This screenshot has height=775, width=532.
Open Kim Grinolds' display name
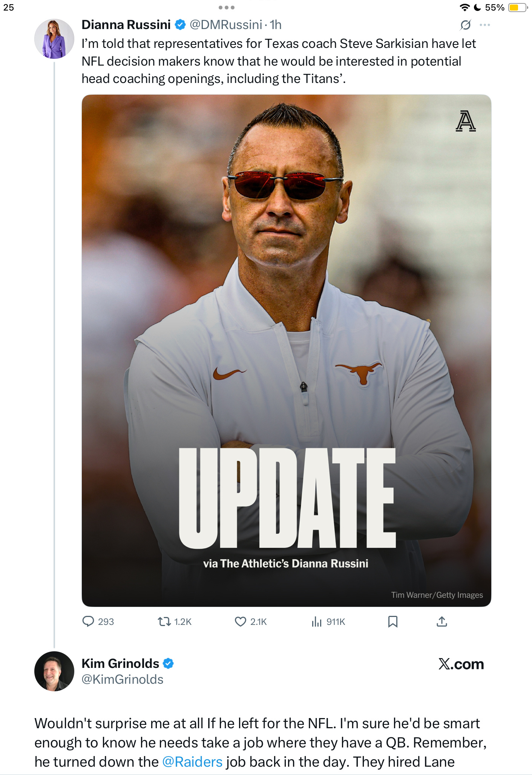click(x=120, y=663)
